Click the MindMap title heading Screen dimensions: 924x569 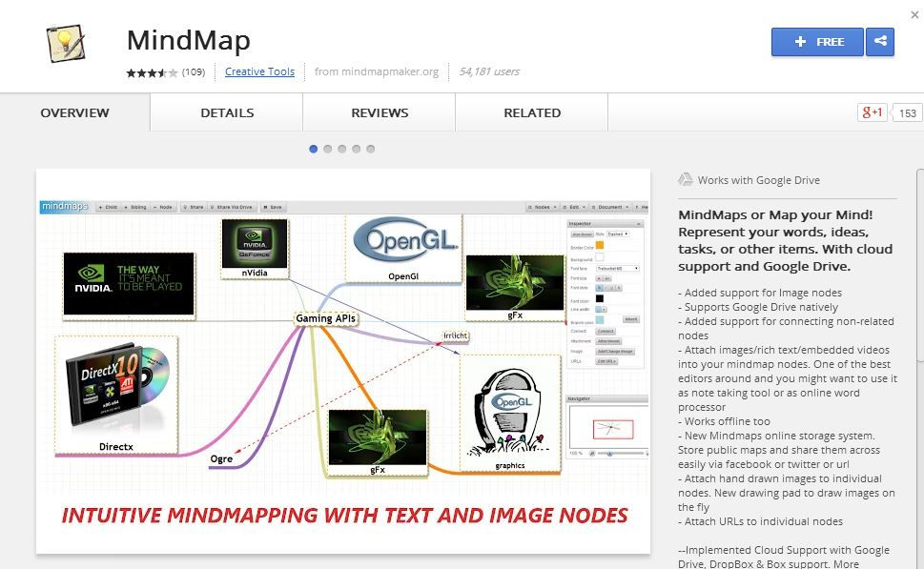tap(189, 40)
